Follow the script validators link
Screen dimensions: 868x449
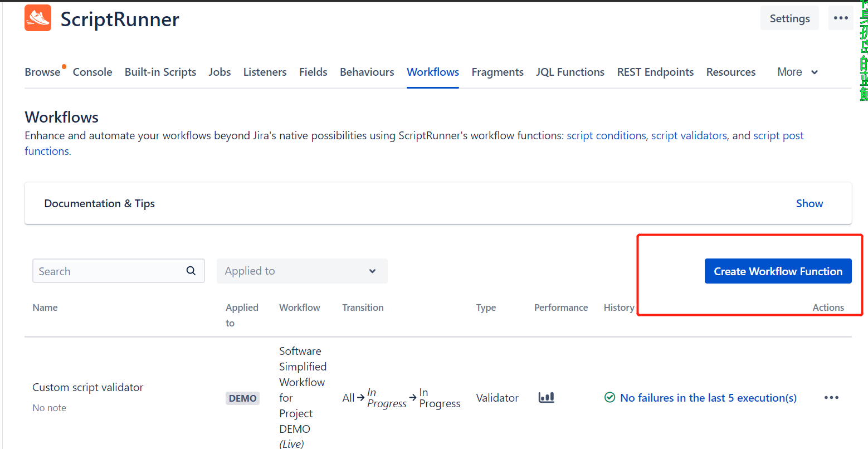[689, 135]
